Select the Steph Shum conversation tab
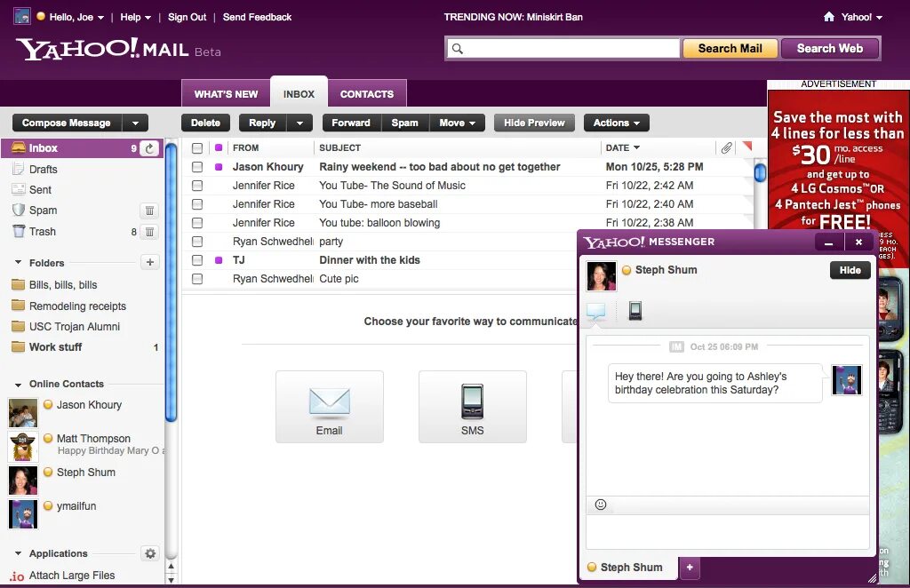Image resolution: width=910 pixels, height=588 pixels. [x=629, y=567]
